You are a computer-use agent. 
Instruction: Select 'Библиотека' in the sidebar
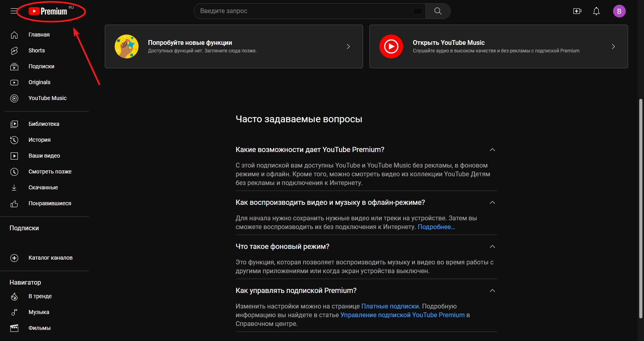click(44, 124)
